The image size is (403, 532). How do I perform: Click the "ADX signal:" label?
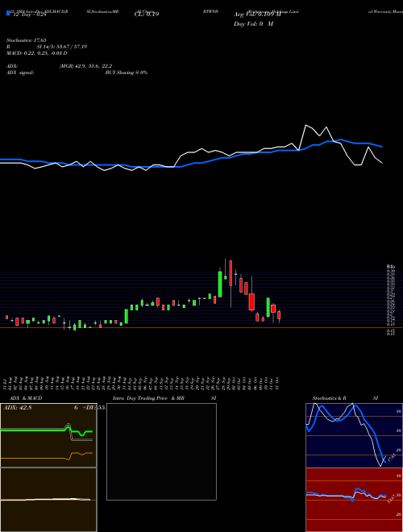click(x=19, y=73)
